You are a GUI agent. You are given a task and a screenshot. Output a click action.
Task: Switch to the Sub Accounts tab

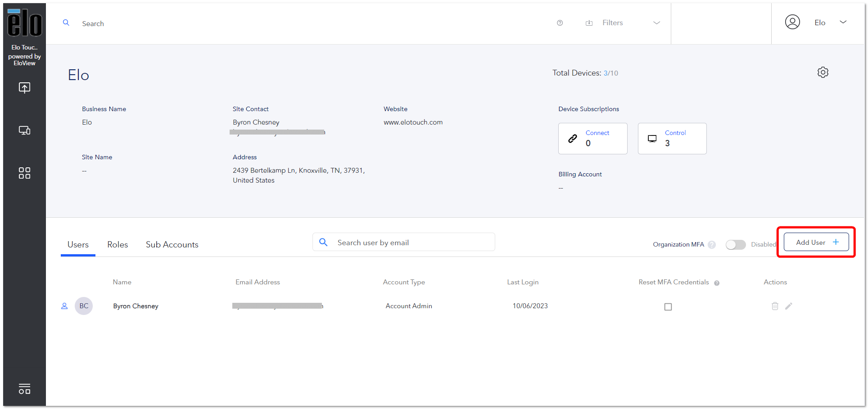[x=172, y=244]
